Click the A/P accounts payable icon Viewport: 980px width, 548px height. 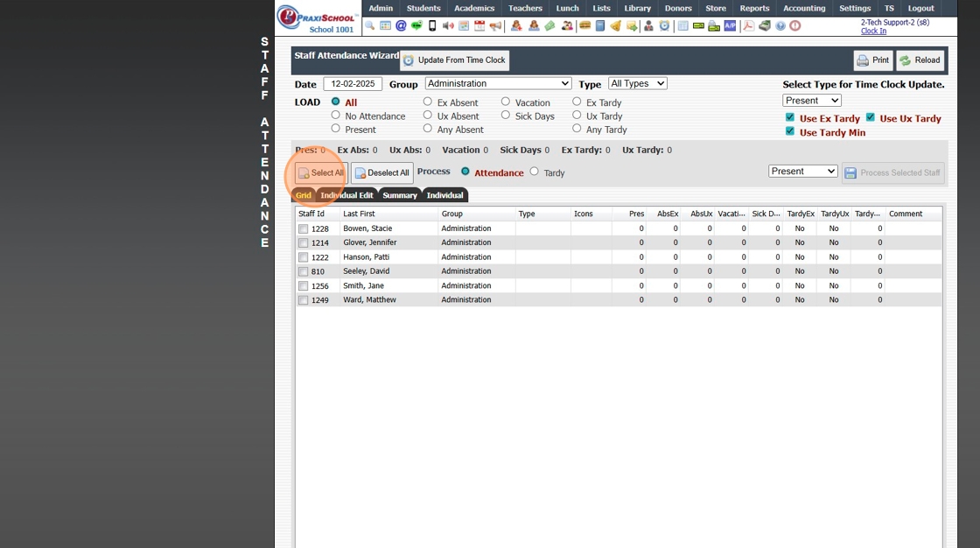[x=730, y=25]
